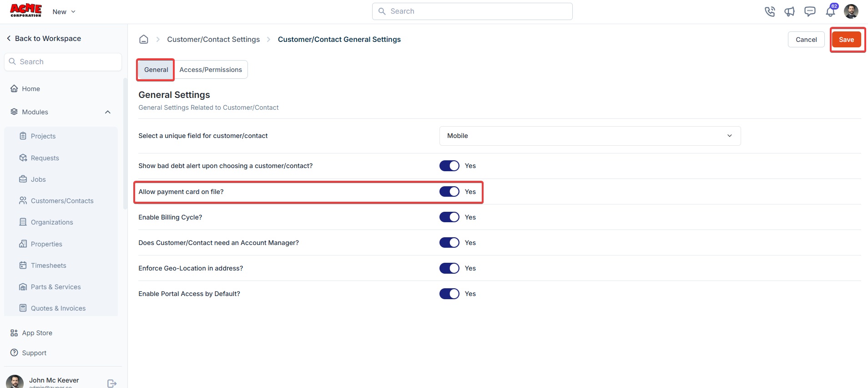Switch to the Access/Permissions tab
This screenshot has width=868, height=388.
pyautogui.click(x=211, y=70)
